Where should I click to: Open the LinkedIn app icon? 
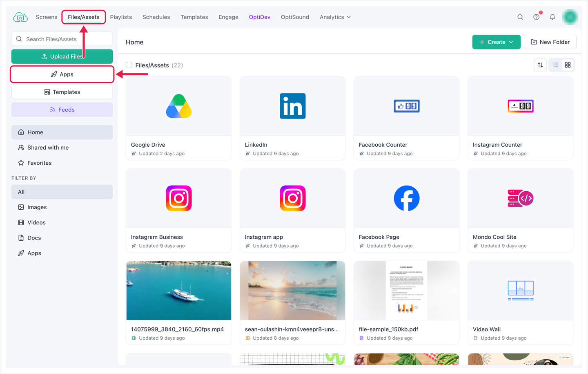pos(293,106)
